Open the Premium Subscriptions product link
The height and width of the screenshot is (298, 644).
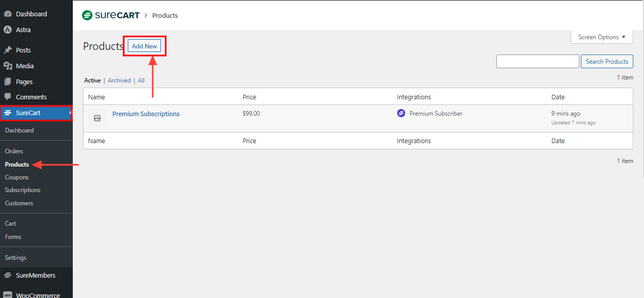pos(146,114)
